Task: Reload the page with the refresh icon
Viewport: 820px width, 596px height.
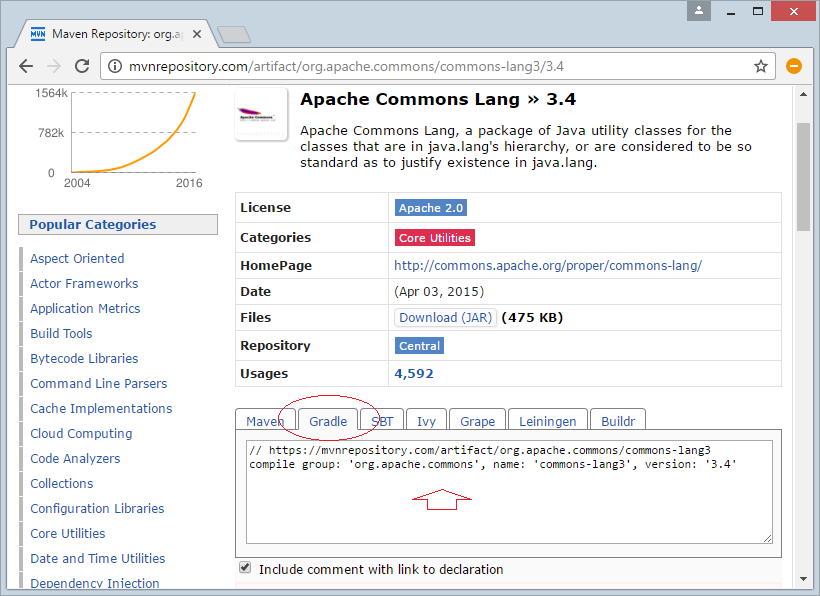Action: click(82, 66)
